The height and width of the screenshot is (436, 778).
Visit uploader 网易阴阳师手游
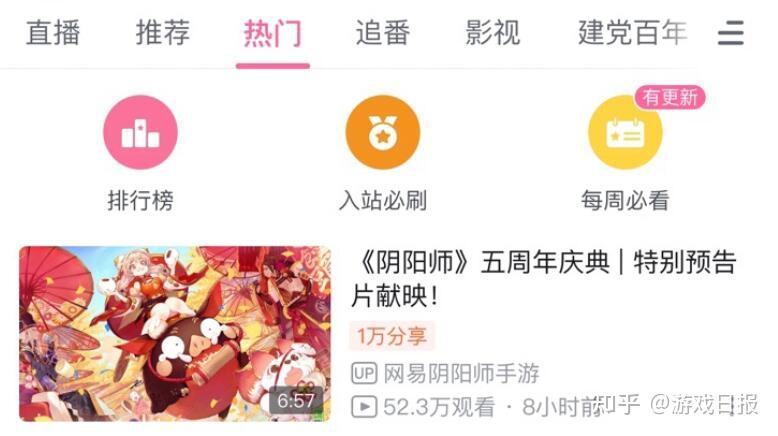coord(461,373)
